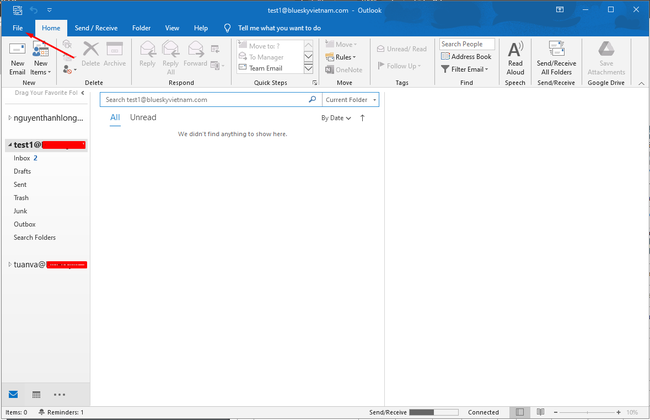Open the Follow Up flag menu
650x420 pixels.
click(x=399, y=66)
